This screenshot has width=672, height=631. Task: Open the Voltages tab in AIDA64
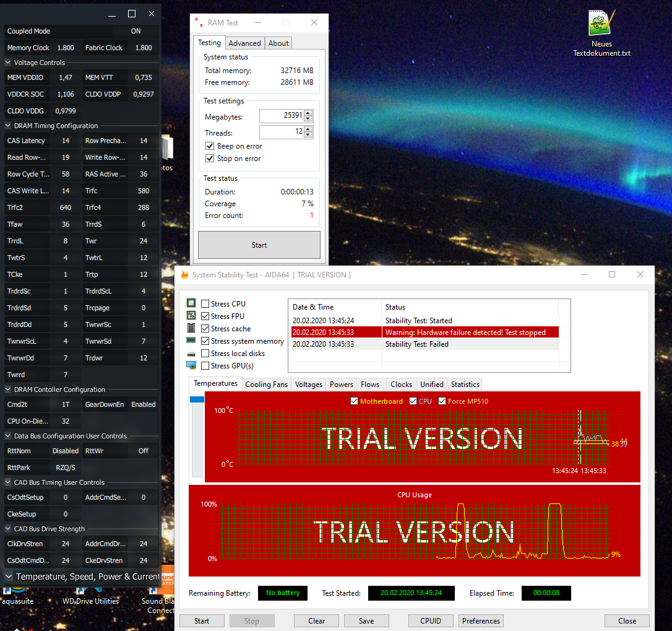(x=309, y=385)
